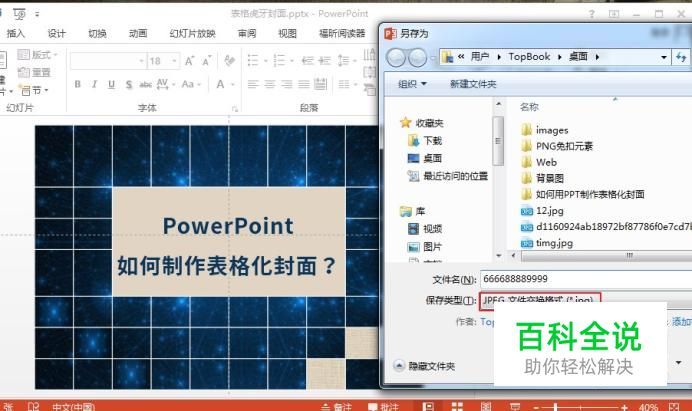Open the 审阅 ribbon tab
Image resolution: width=692 pixels, height=411 pixels.
click(247, 34)
